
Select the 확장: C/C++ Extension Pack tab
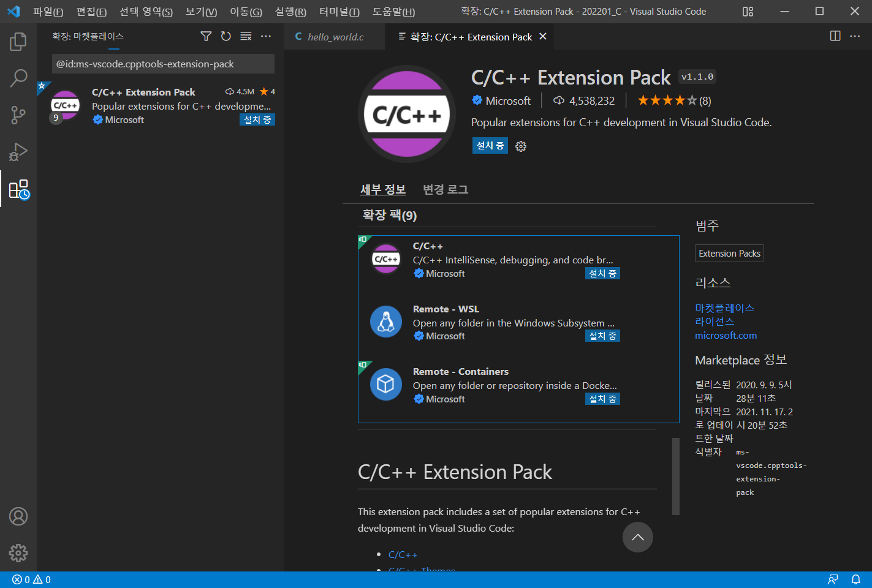tap(471, 37)
